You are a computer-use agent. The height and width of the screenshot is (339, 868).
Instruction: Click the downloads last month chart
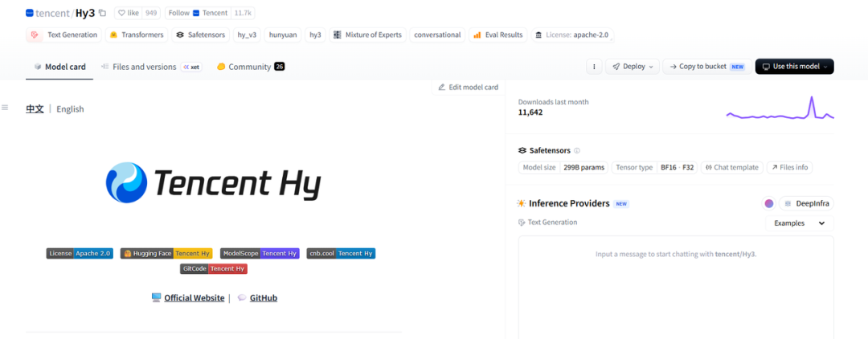click(x=780, y=109)
